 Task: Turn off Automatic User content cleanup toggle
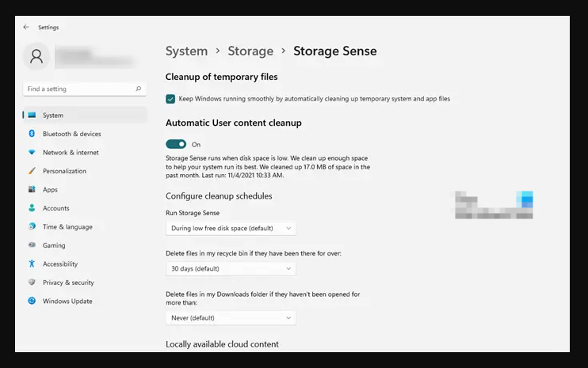176,144
